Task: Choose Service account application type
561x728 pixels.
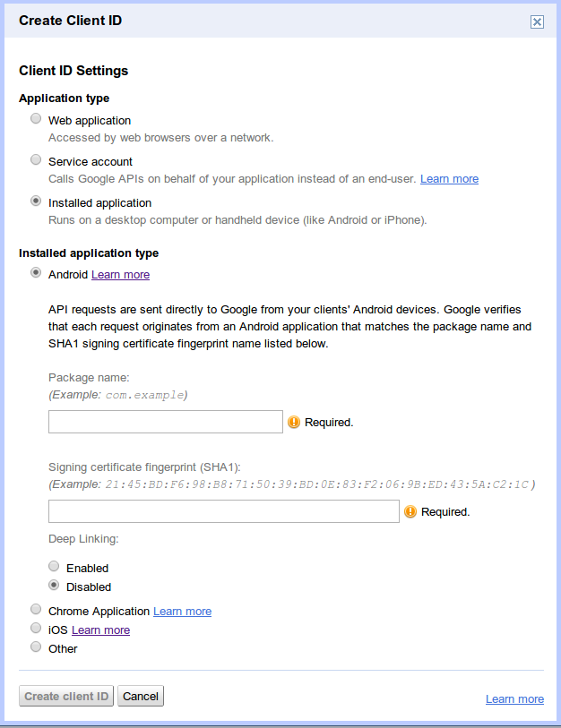Action: point(36,160)
